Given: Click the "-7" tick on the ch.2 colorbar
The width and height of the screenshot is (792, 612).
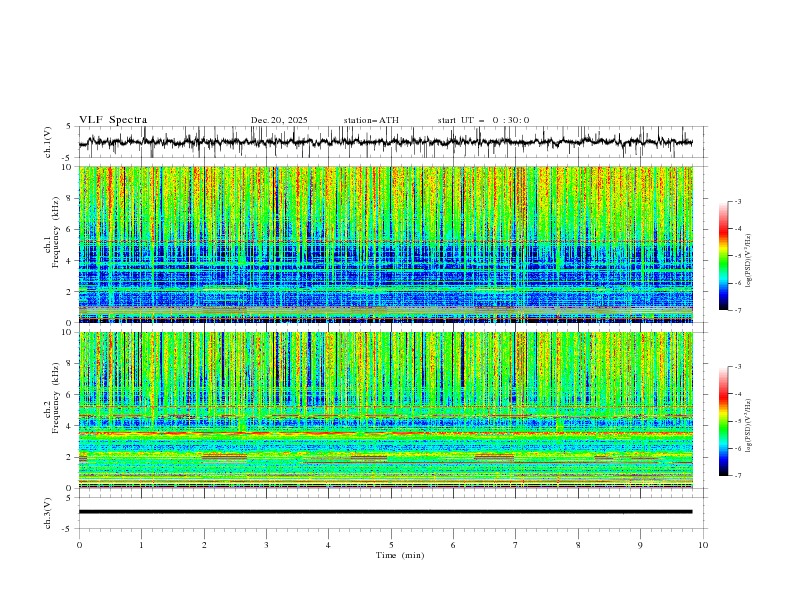Looking at the screenshot, I should coord(738,476).
